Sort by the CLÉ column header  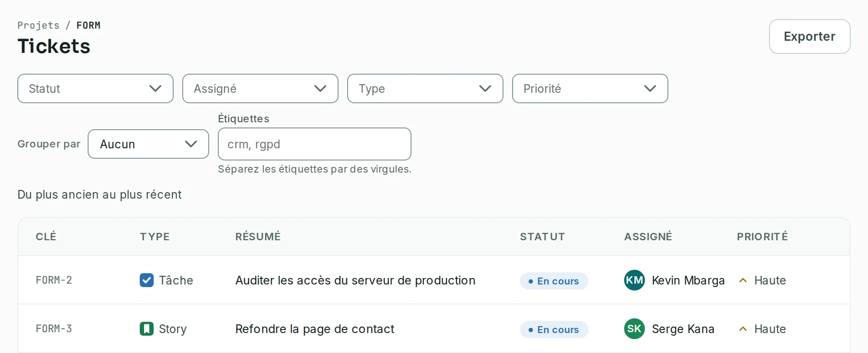tap(46, 236)
